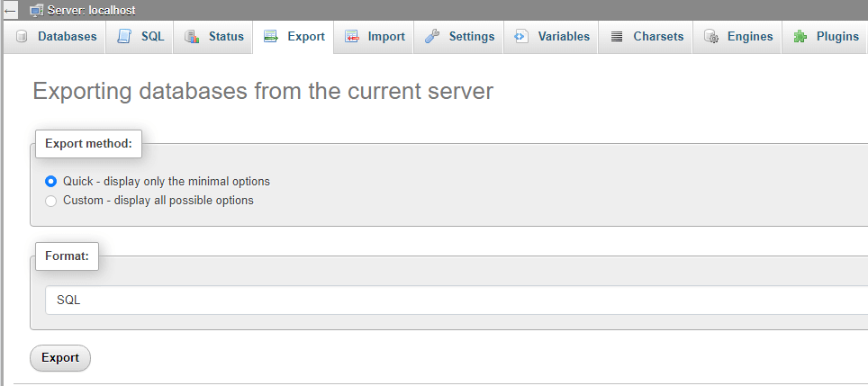Screen dimensions: 868x386
Task: Click the Import tab icon
Action: click(351, 37)
